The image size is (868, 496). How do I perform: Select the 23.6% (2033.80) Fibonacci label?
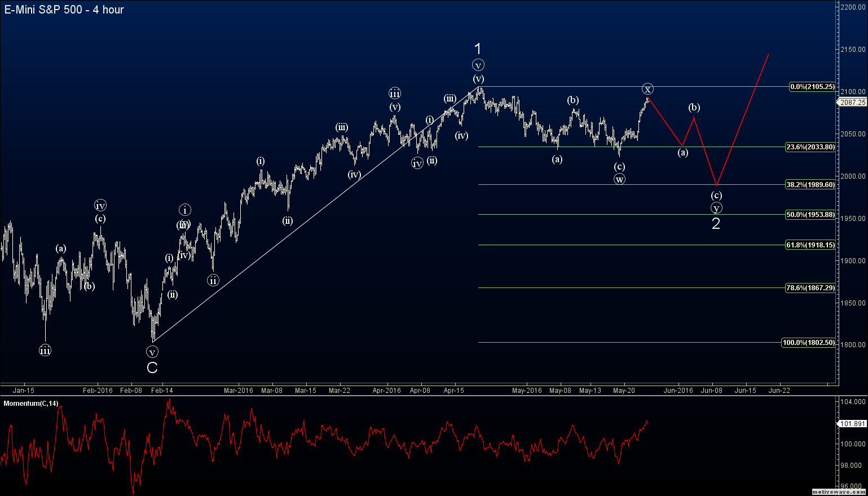(x=810, y=147)
